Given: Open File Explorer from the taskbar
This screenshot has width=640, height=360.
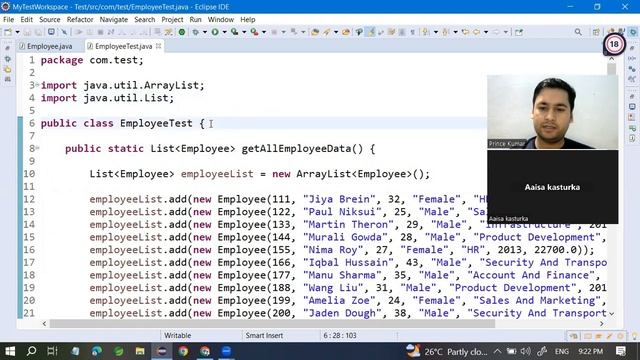Looking at the screenshot, I should (140, 351).
